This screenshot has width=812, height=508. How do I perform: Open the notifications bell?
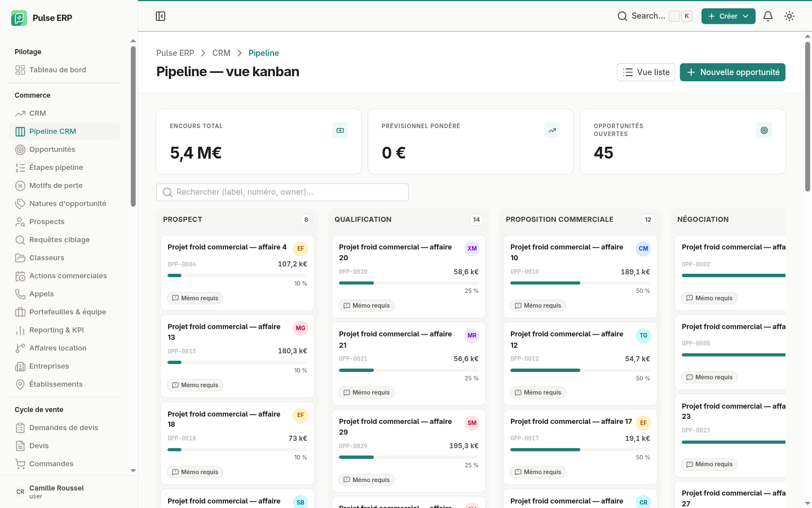pyautogui.click(x=768, y=16)
